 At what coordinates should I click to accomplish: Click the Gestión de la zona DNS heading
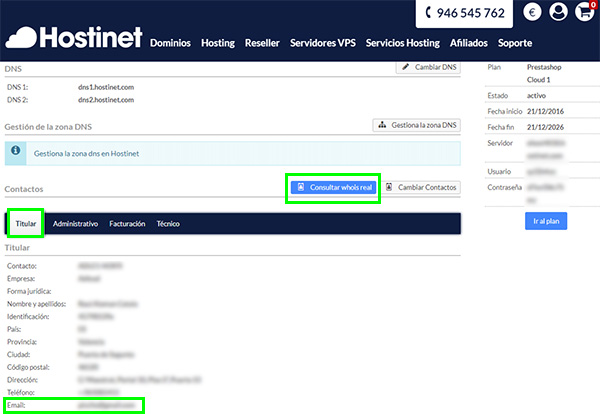pos(48,127)
